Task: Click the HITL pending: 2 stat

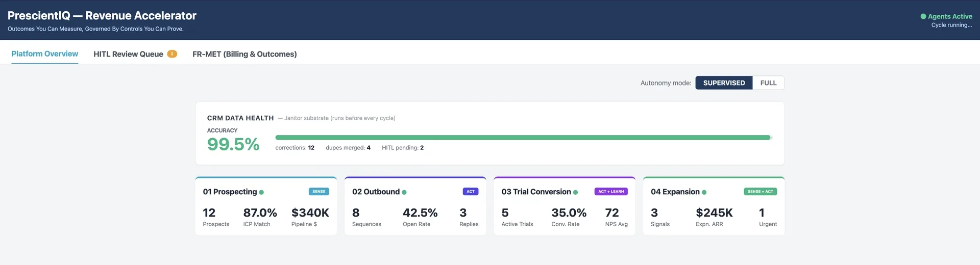Action: pos(403,148)
